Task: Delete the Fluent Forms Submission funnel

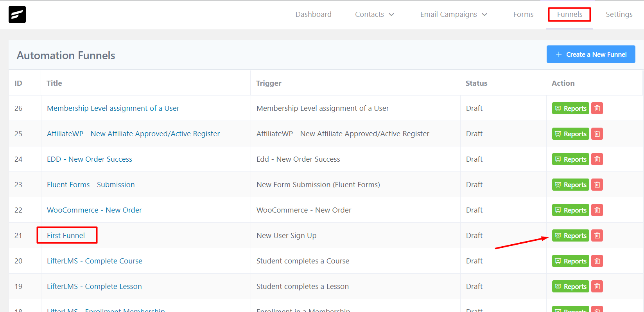Action: coord(597,185)
